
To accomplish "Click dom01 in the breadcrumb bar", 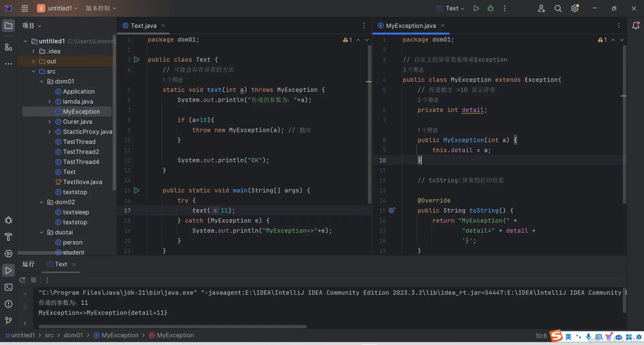I will (x=73, y=335).
